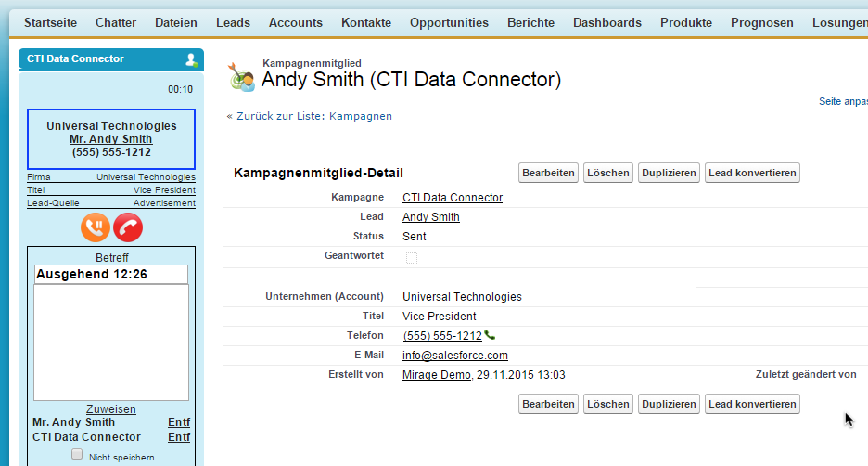
Task: Click the Advertisement Lead-Quelle value
Action: [x=164, y=203]
